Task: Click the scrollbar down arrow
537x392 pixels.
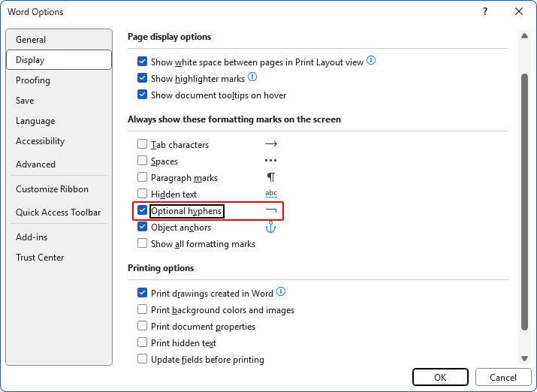Action: click(524, 357)
